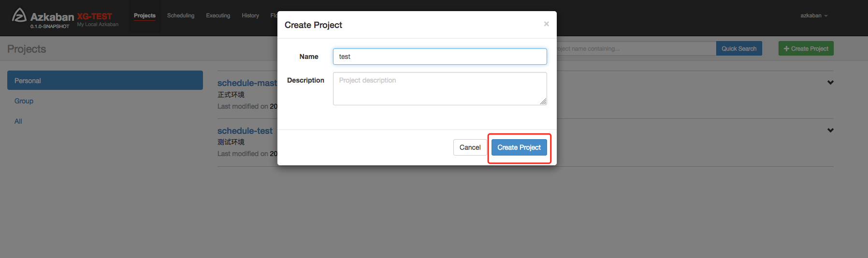
Task: Show All projects
Action: [18, 121]
